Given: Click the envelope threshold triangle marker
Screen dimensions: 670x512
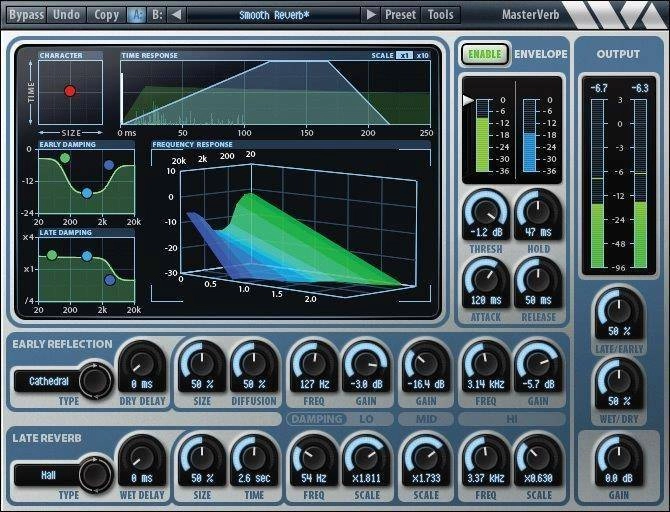Looking at the screenshot, I should (x=468, y=100).
